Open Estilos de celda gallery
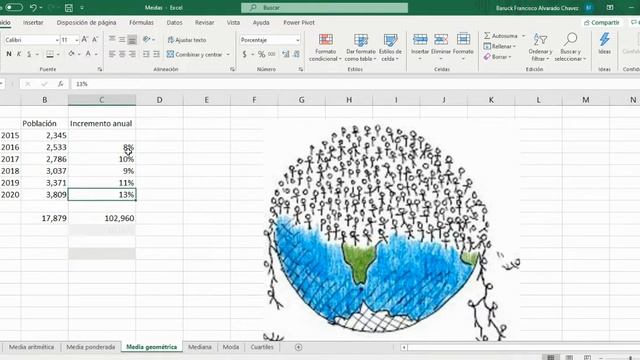The image size is (640, 360). coord(390,47)
